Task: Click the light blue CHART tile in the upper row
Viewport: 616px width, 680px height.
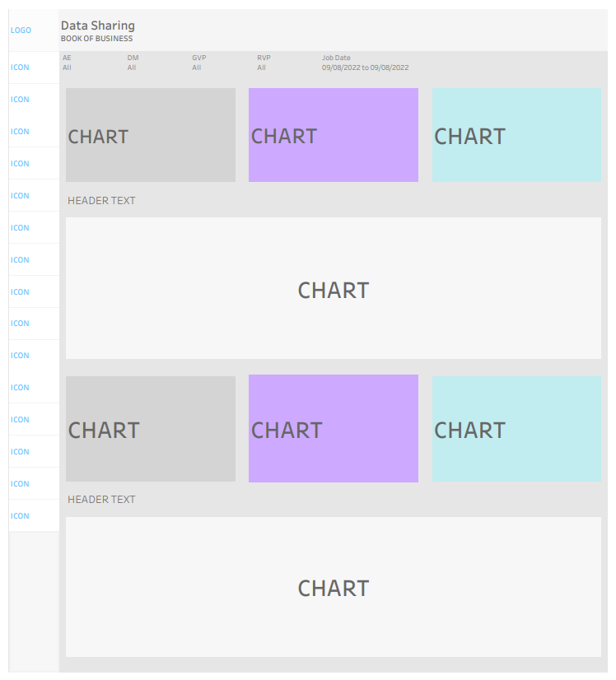Action: click(x=516, y=135)
